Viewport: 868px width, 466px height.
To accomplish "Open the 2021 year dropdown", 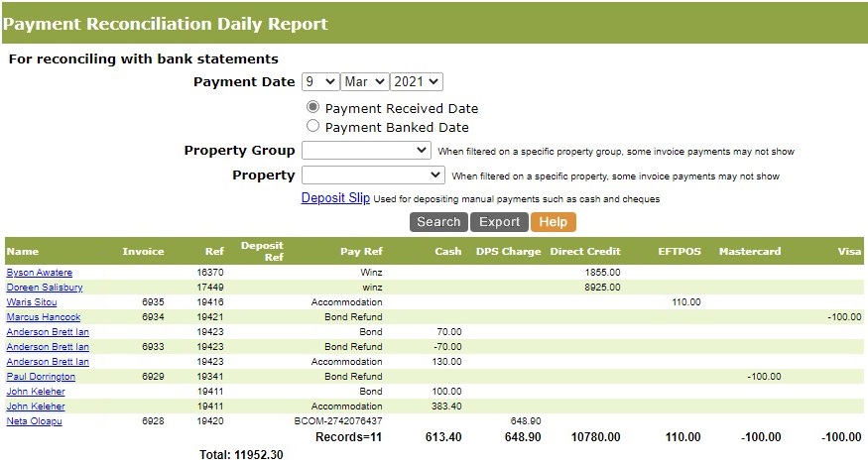I will (417, 82).
